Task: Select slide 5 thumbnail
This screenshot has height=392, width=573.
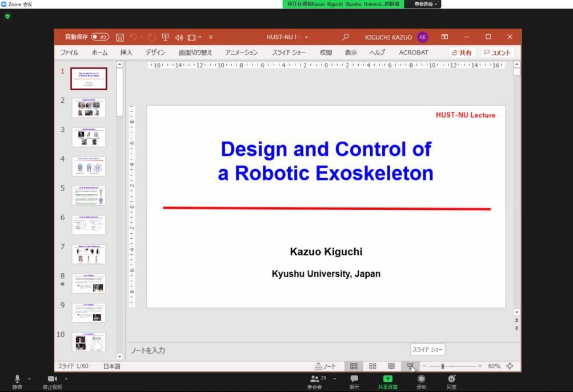Action: tap(89, 195)
